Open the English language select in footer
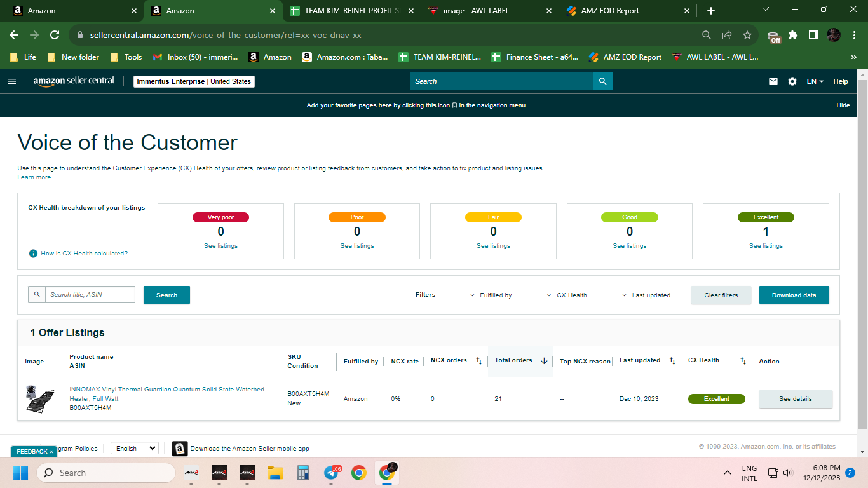 pyautogui.click(x=135, y=448)
